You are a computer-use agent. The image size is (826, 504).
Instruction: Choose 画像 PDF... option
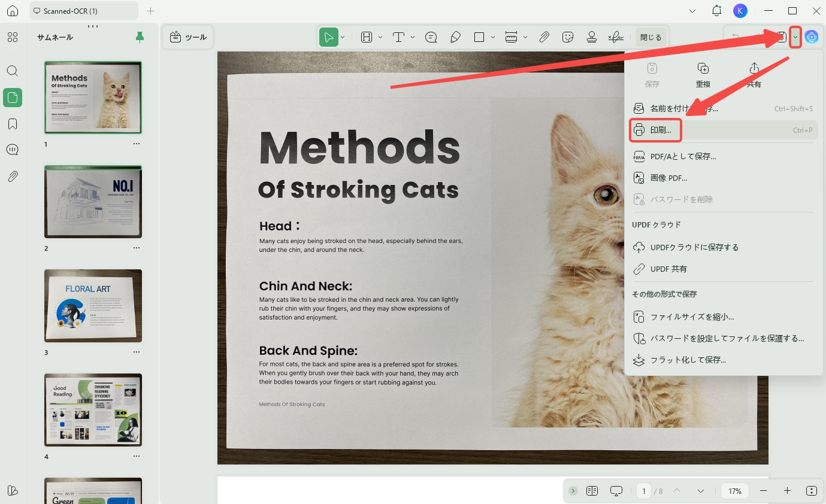pos(724,178)
